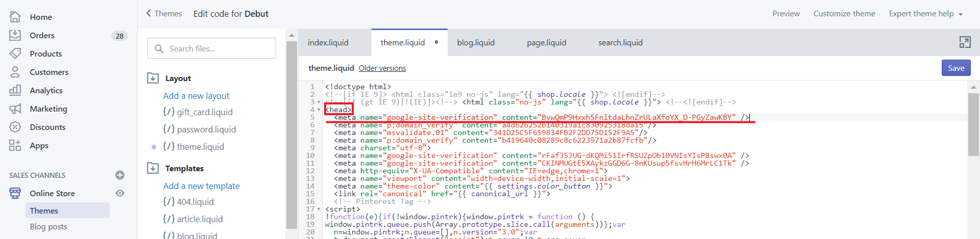Open theme.liquid in the file list
The height and width of the screenshot is (239, 980).
pos(193,147)
